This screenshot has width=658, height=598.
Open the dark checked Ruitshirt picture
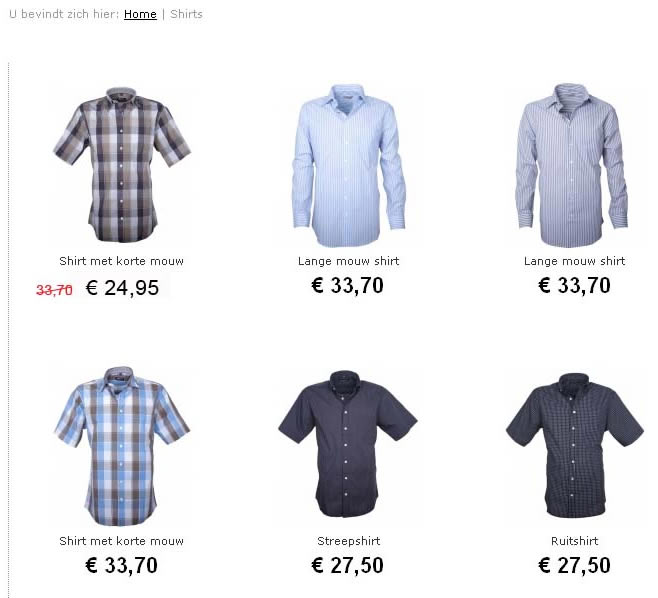click(574, 445)
